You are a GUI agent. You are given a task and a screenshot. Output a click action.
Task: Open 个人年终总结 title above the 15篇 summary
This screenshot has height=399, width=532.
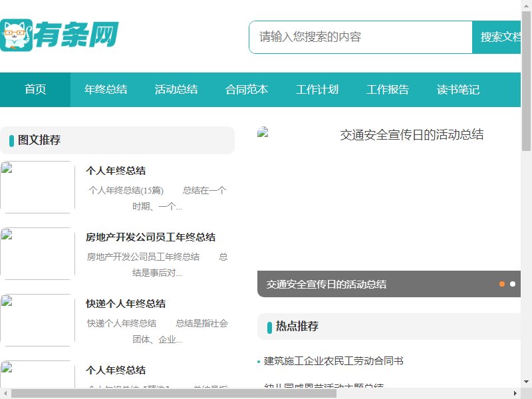pos(116,171)
